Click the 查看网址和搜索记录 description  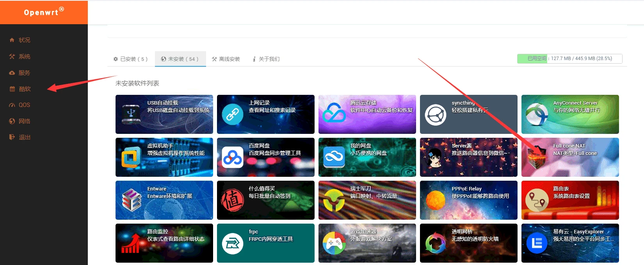[272, 110]
